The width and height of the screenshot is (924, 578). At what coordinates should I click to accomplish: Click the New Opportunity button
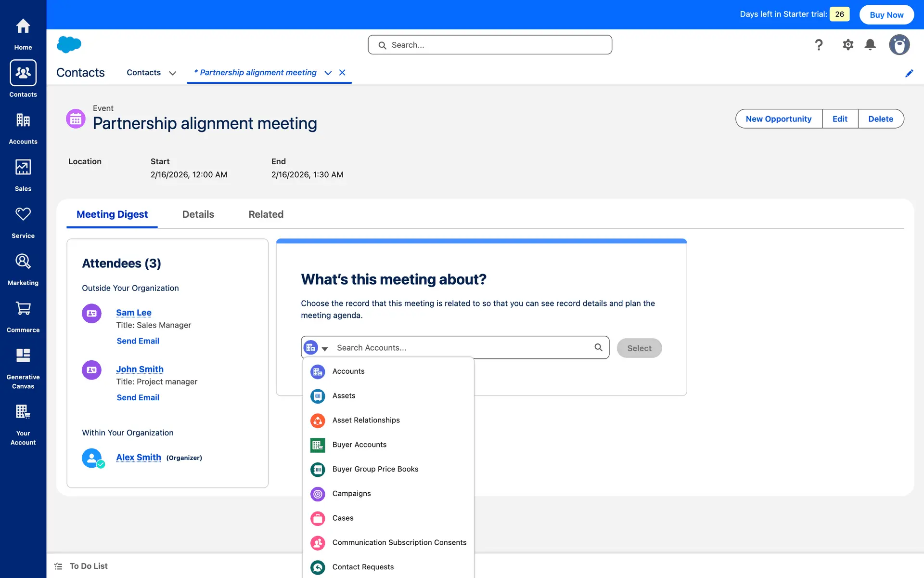point(778,119)
